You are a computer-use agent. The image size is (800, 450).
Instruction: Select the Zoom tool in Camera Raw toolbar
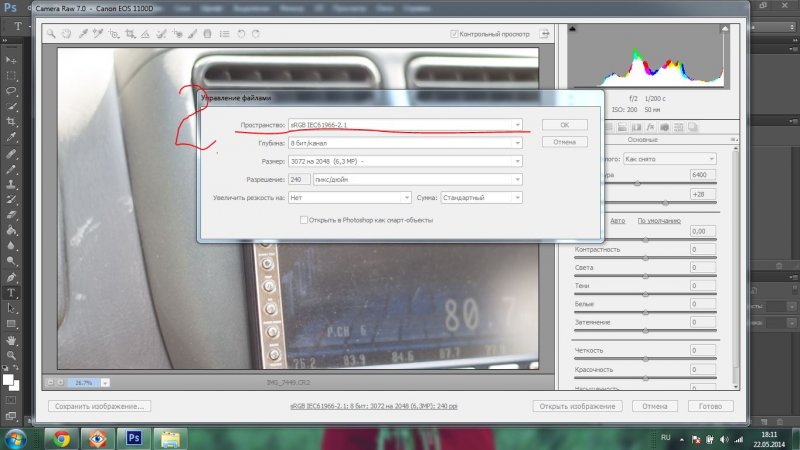(51, 34)
